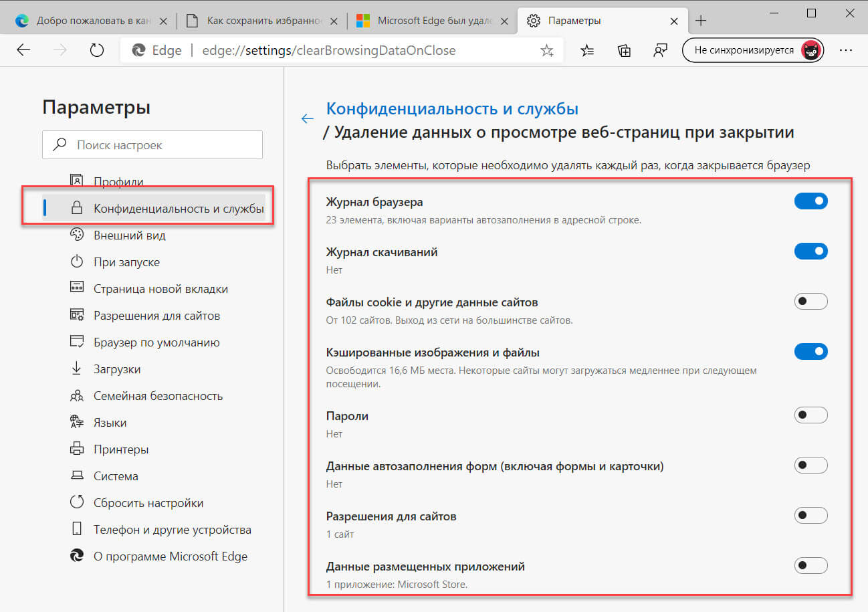
Task: Switch to 'Microsoft Edge был удален' tab
Action: (x=434, y=21)
